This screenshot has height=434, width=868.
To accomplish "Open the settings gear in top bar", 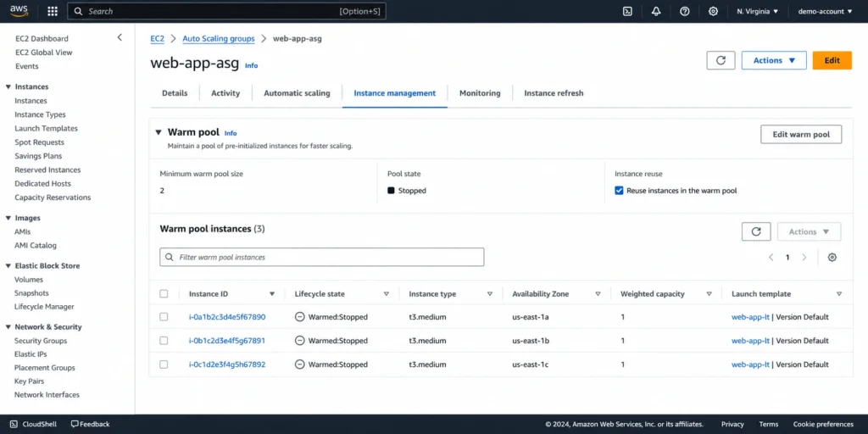I will coord(713,11).
